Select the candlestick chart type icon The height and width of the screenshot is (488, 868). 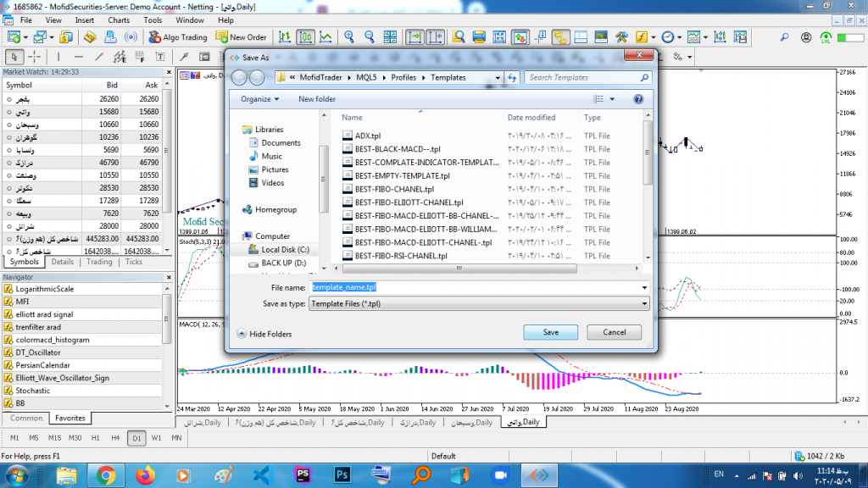click(x=305, y=37)
